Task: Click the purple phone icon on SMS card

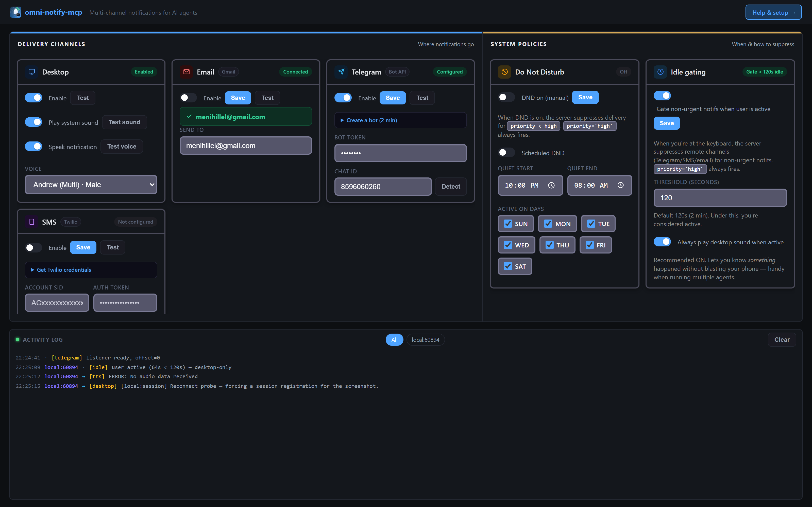Action: pos(32,222)
